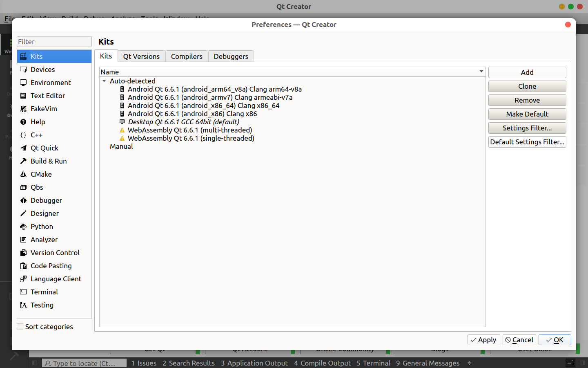Click the Clone button
Screen dimensions: 588x368
527,86
